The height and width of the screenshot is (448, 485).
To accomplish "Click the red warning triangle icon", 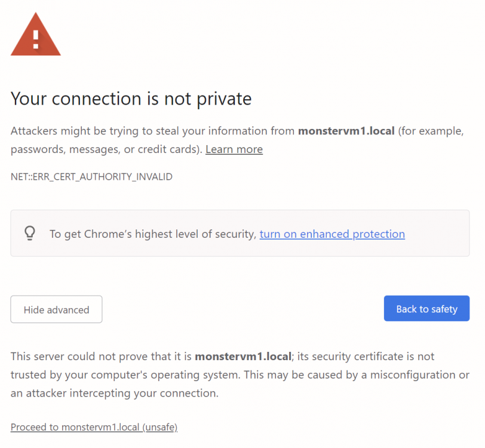I will [x=36, y=34].
